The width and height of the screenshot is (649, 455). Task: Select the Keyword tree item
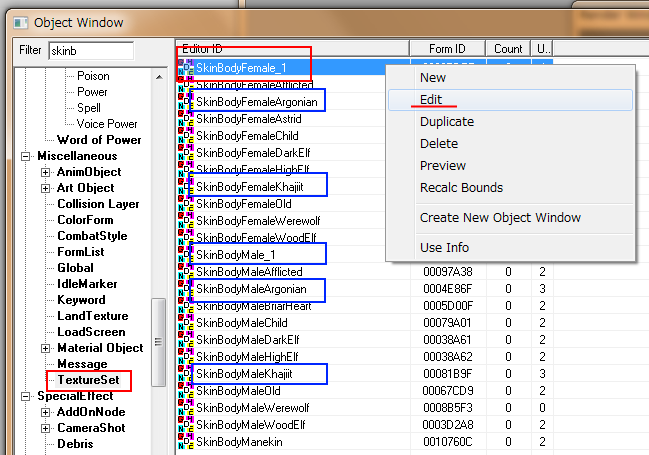[x=82, y=300]
